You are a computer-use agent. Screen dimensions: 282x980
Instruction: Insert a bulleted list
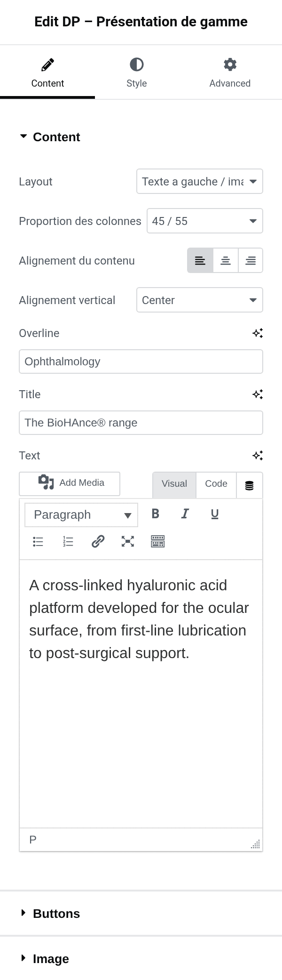[38, 542]
